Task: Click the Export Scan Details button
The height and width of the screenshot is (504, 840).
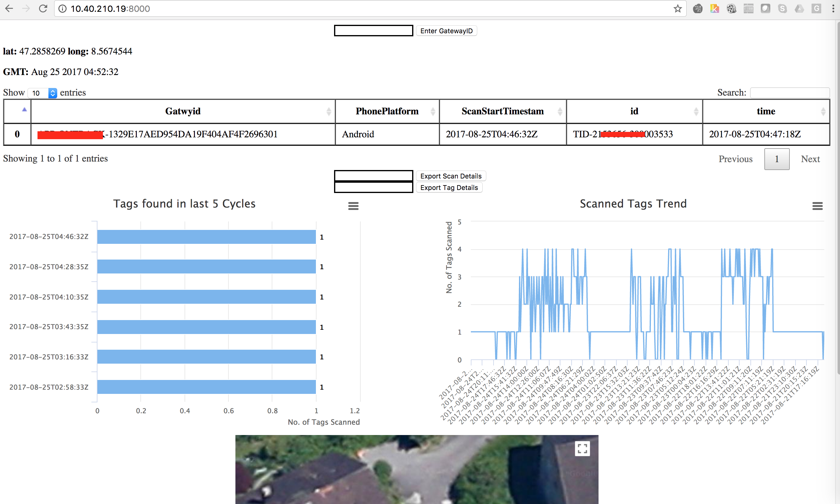Action: [451, 175]
